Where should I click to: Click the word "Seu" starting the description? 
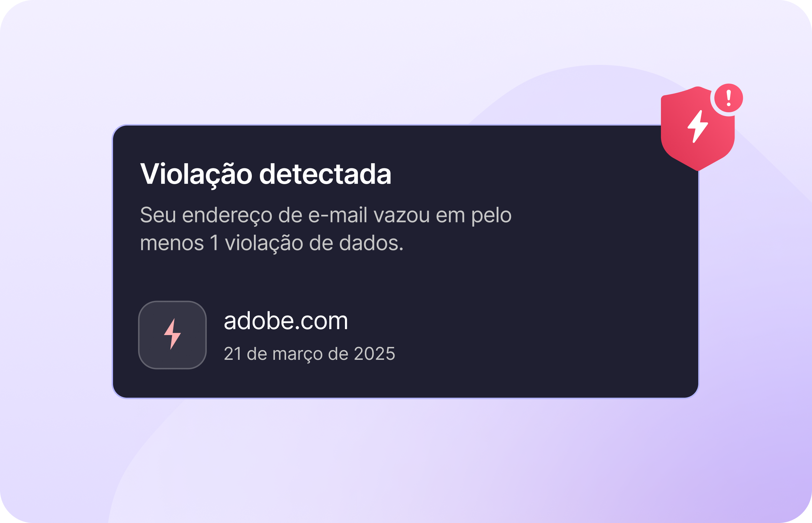pyautogui.click(x=158, y=215)
